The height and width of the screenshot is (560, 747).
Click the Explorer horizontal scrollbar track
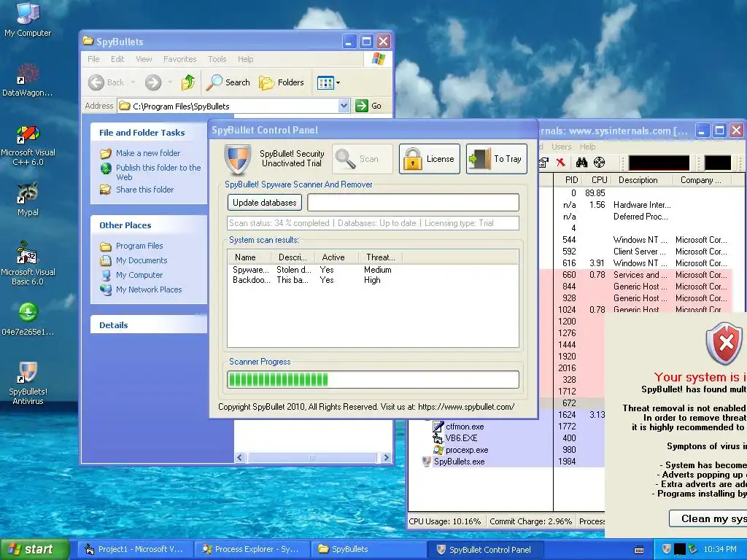click(312, 458)
